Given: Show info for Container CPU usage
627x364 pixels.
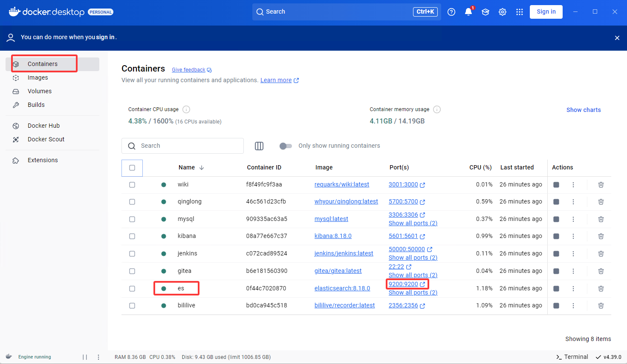Looking at the screenshot, I should pyautogui.click(x=186, y=109).
